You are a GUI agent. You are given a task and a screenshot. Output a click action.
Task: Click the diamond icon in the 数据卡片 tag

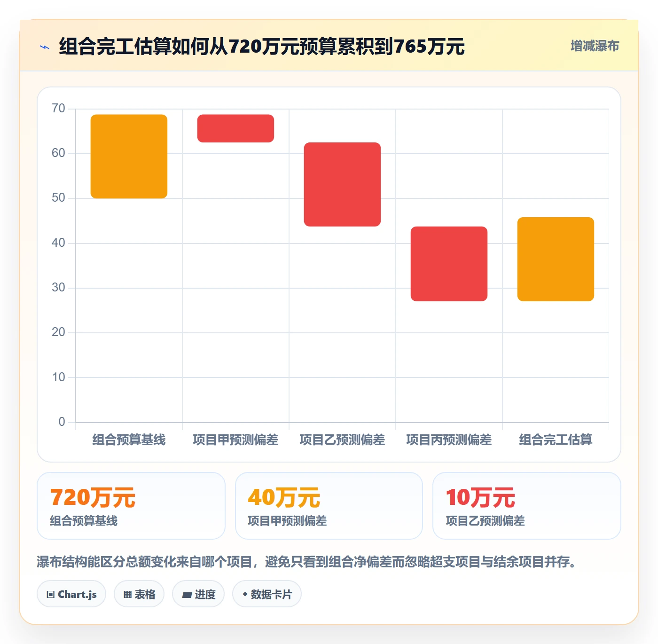point(245,594)
